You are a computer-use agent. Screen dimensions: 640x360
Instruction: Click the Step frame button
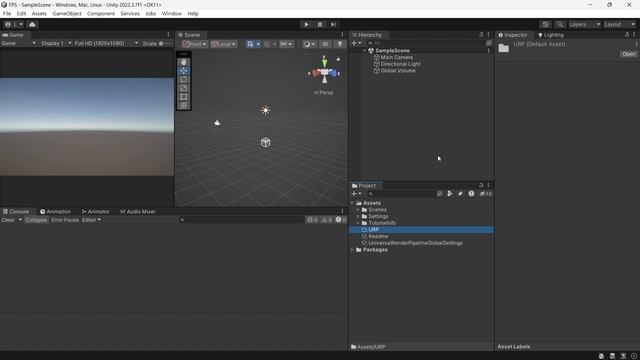pyautogui.click(x=333, y=24)
